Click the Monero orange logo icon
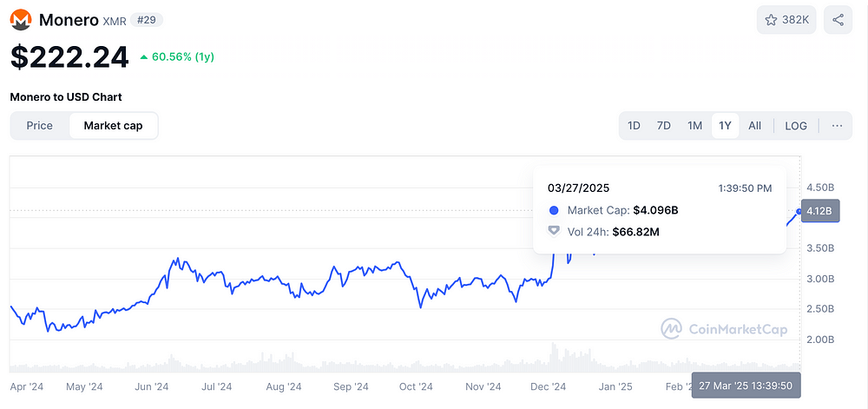The height and width of the screenshot is (409, 868). (21, 20)
